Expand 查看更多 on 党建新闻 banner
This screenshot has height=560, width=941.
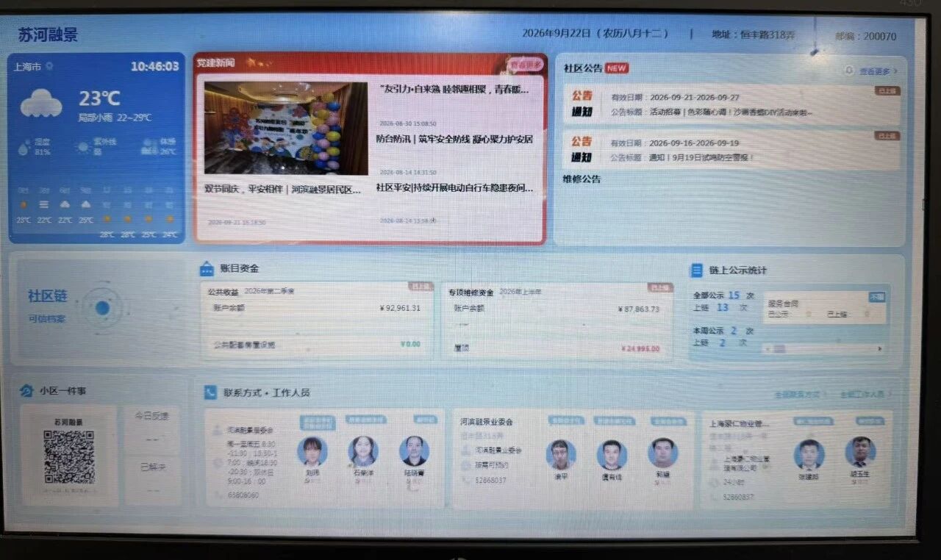526,65
